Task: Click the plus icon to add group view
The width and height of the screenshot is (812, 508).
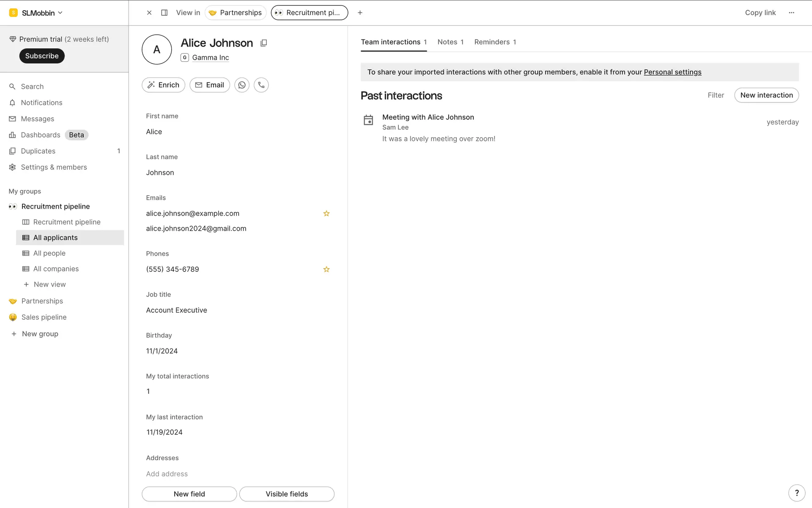Action: tap(360, 13)
